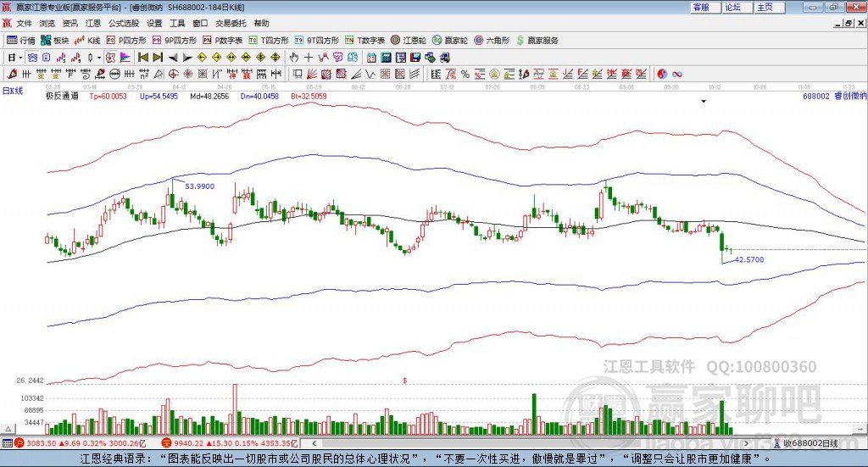Open the T四方形 tool
The height and width of the screenshot is (467, 868).
point(269,41)
